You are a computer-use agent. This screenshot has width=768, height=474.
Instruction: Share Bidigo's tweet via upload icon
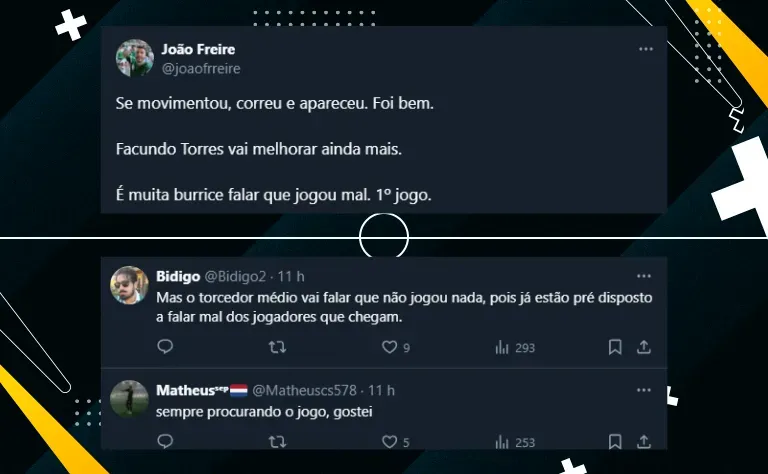click(x=644, y=347)
